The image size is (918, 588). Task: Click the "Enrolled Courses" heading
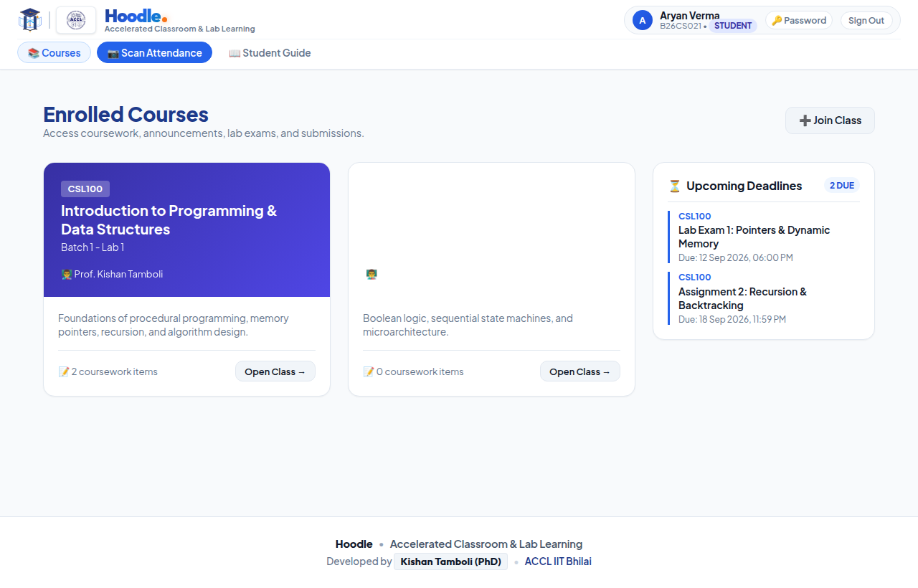click(126, 115)
